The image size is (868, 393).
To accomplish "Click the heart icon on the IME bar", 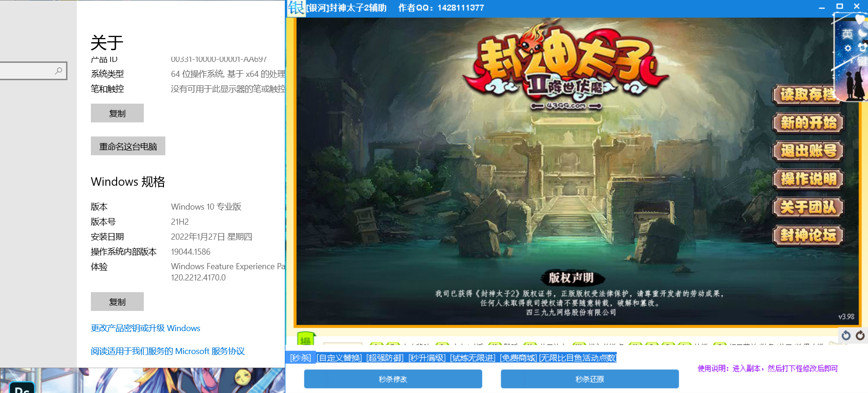I will pos(861,19).
